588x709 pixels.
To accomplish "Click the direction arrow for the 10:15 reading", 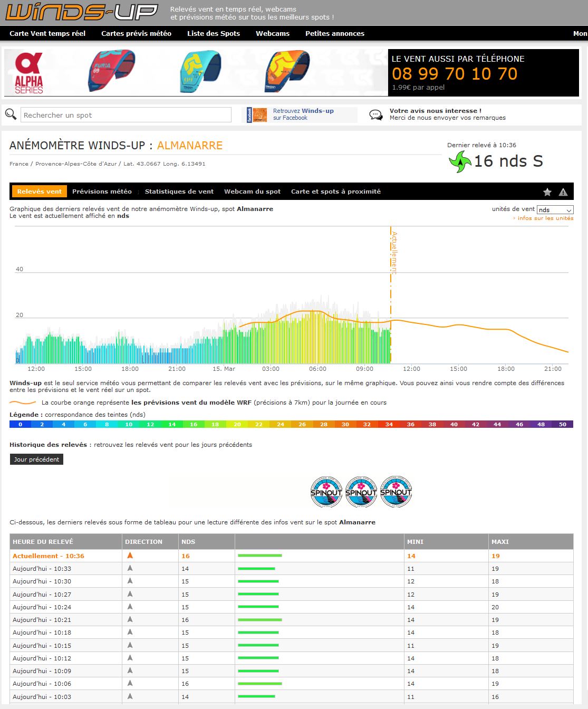I will 130,645.
